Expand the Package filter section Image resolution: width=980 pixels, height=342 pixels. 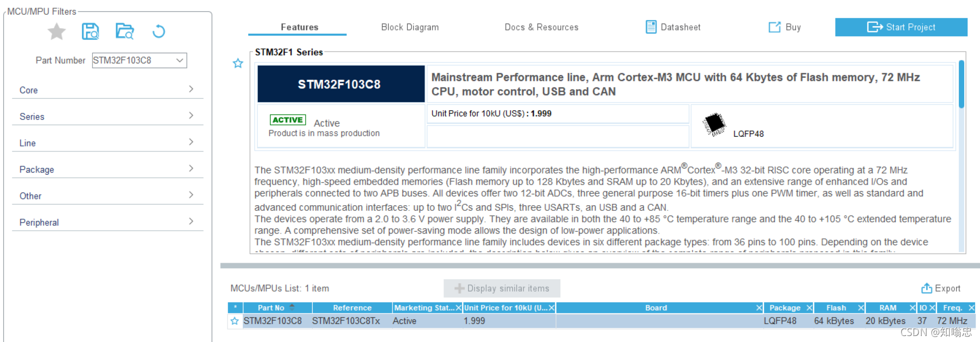pyautogui.click(x=108, y=169)
